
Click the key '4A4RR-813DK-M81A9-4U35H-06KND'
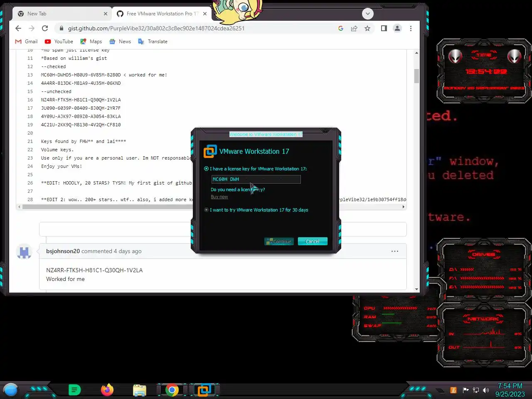[81, 83]
